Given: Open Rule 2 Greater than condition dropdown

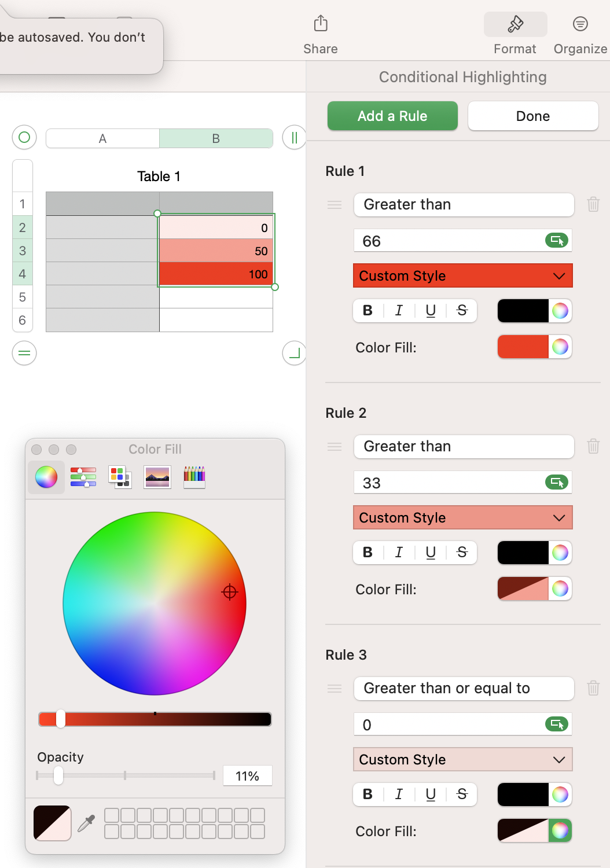Looking at the screenshot, I should click(x=464, y=447).
